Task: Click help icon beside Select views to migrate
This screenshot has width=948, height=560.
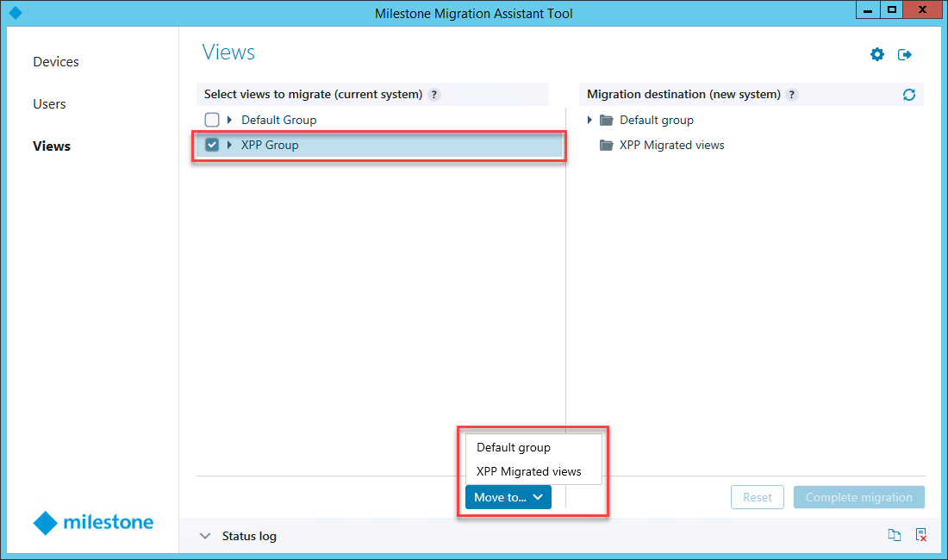Action: coord(434,95)
